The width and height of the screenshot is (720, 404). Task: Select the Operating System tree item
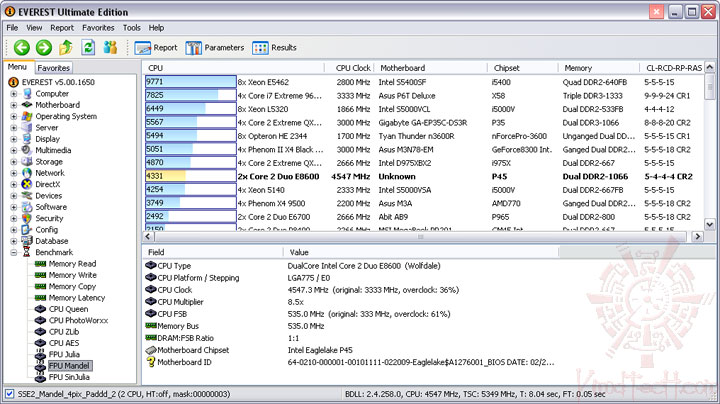pos(66,116)
